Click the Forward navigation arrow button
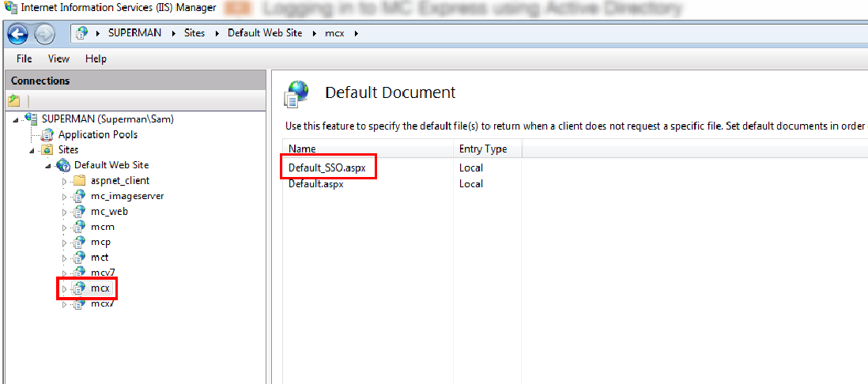This screenshot has width=868, height=384. (x=44, y=33)
